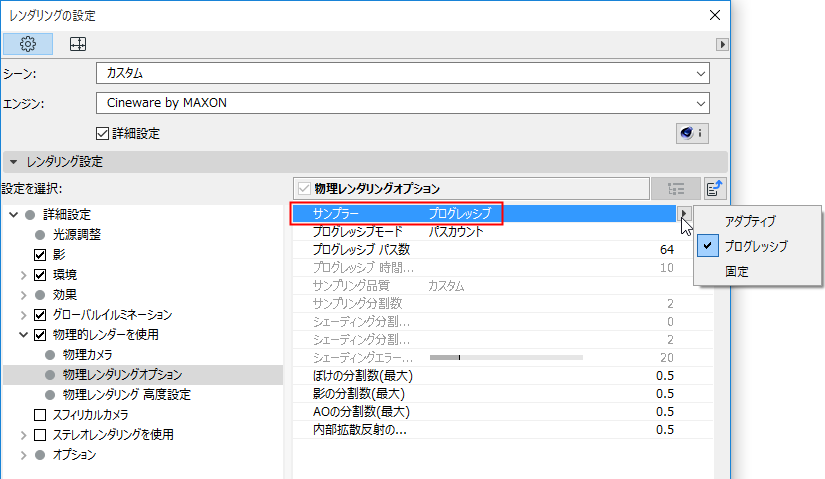Click the サンプリング品質 row

pos(502,286)
